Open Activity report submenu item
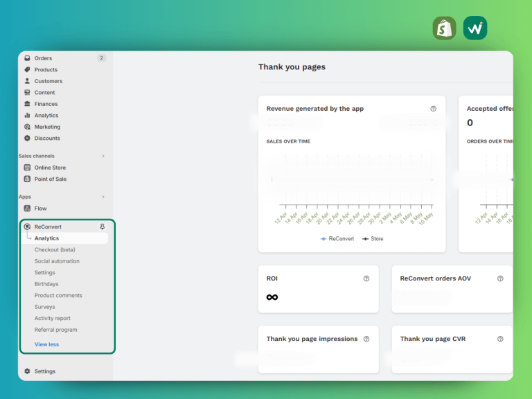The width and height of the screenshot is (532, 399). 52,318
